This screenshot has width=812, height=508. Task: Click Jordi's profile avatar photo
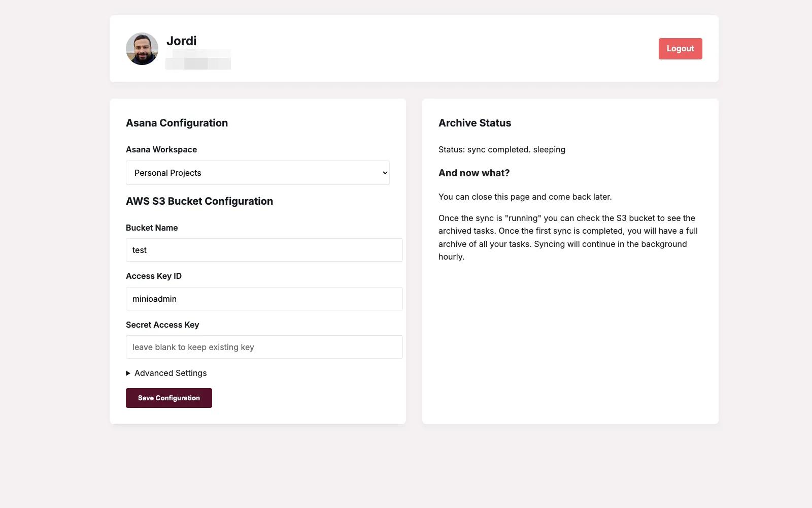pyautogui.click(x=142, y=49)
